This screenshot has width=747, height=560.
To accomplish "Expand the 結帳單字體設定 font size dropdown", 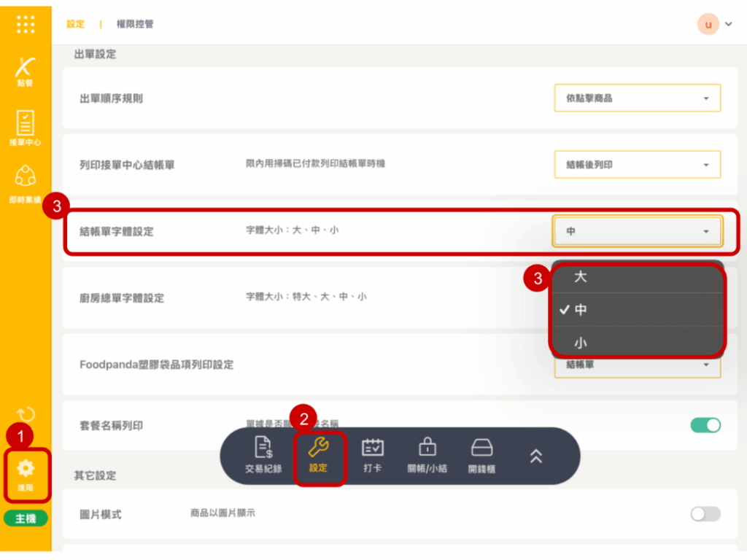I will pyautogui.click(x=637, y=231).
